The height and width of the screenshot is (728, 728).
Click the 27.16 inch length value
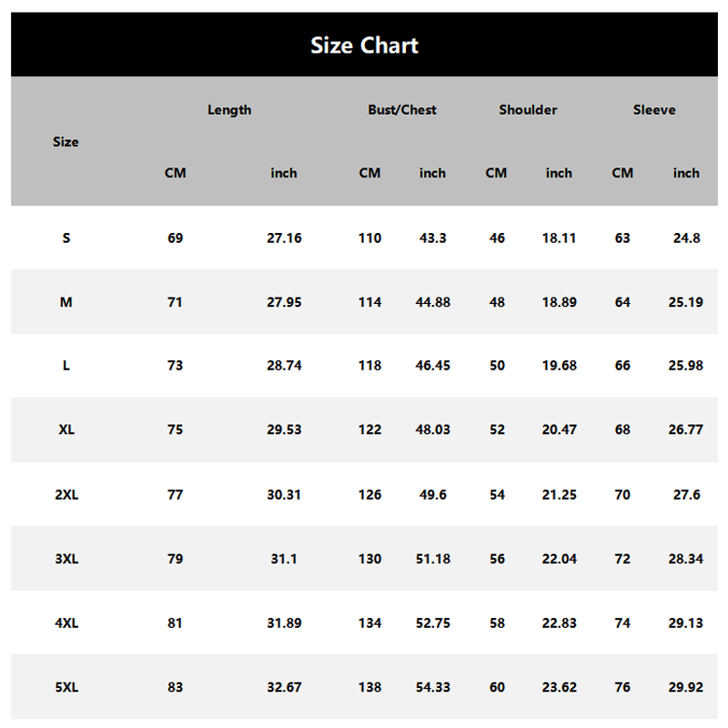click(284, 238)
